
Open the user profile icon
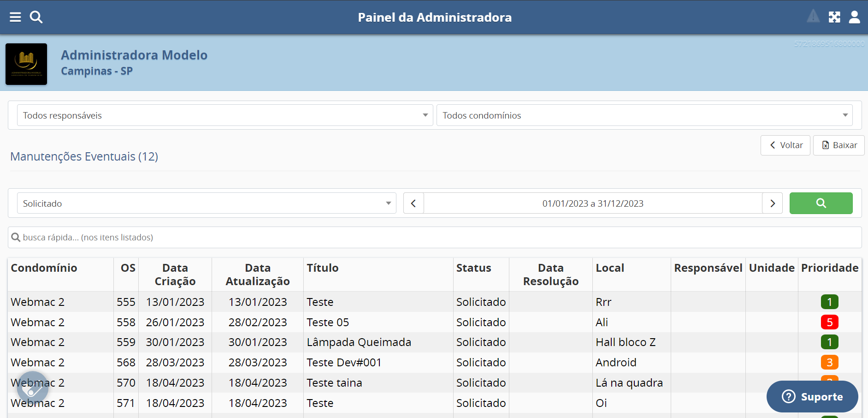(854, 18)
